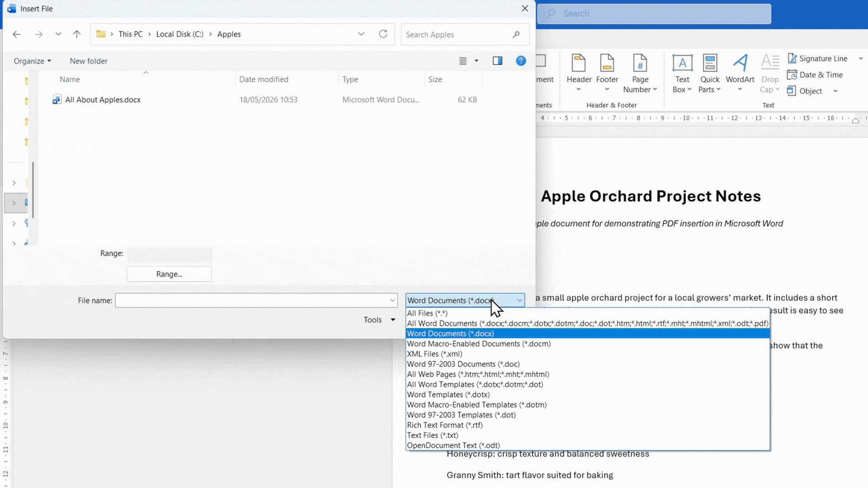Open Header menu in Word ribbon
Viewport: 868px width, 488px height.
579,73
